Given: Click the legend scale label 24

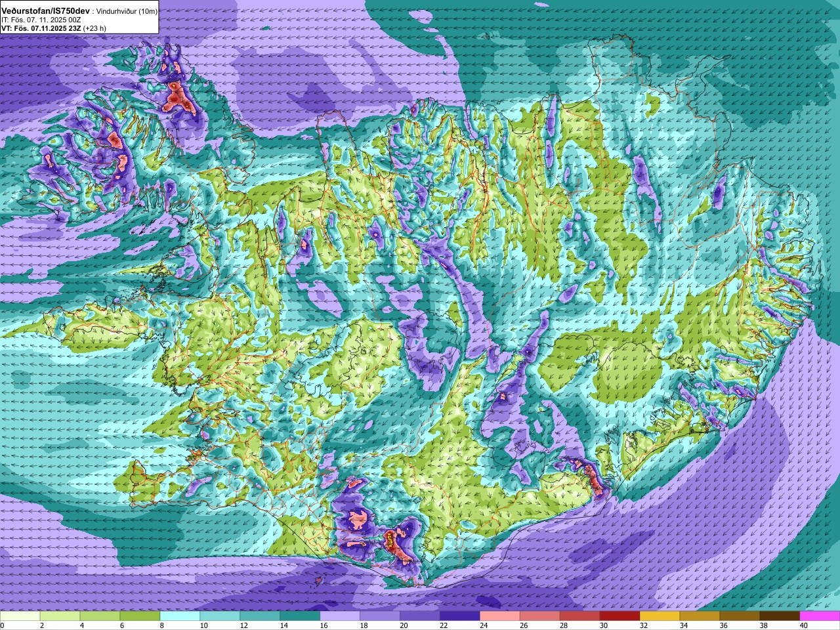Looking at the screenshot, I should coord(484,626).
